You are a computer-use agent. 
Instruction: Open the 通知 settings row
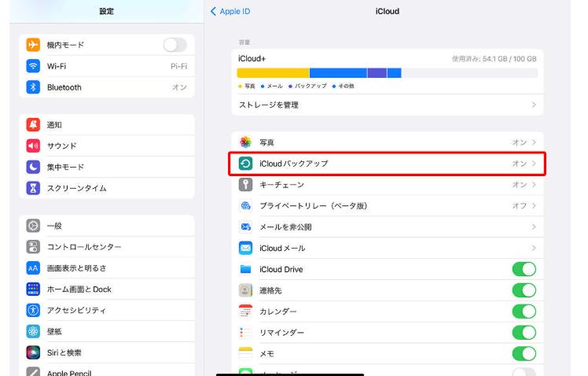(107, 124)
